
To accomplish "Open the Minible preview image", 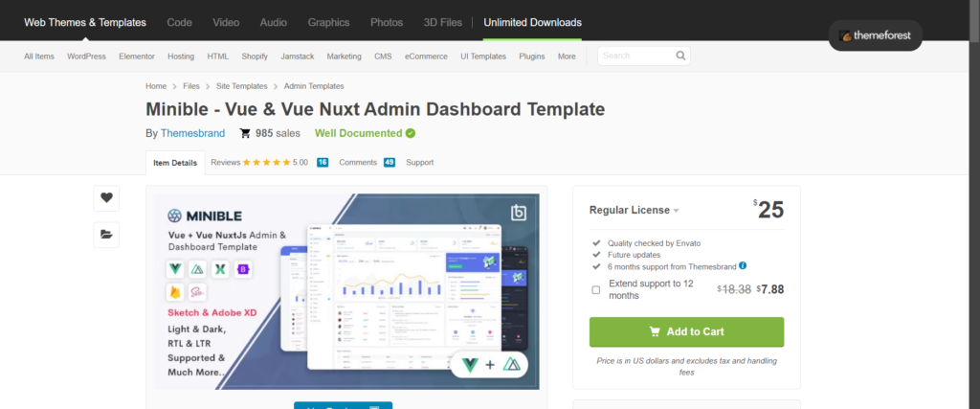I will pyautogui.click(x=346, y=291).
